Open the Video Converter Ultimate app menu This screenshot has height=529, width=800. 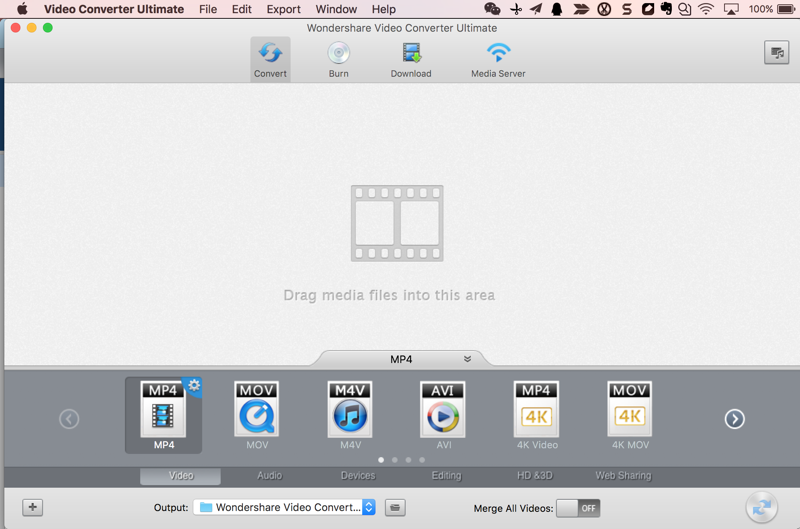point(114,9)
